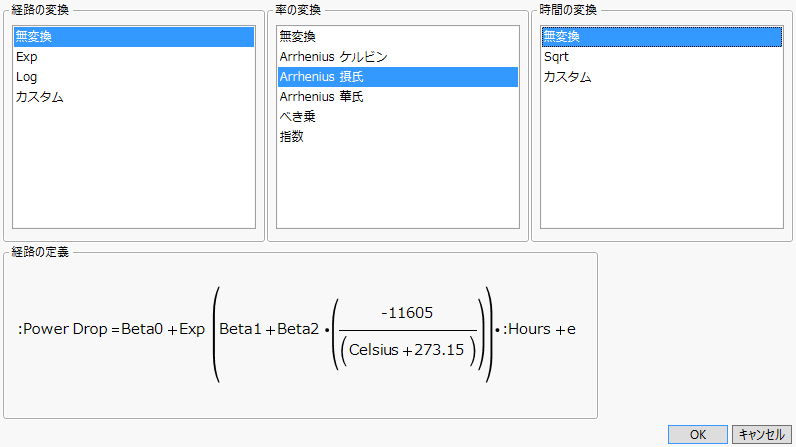Select Log in the 経路の変換 list
This screenshot has width=796, height=447.
pos(27,77)
